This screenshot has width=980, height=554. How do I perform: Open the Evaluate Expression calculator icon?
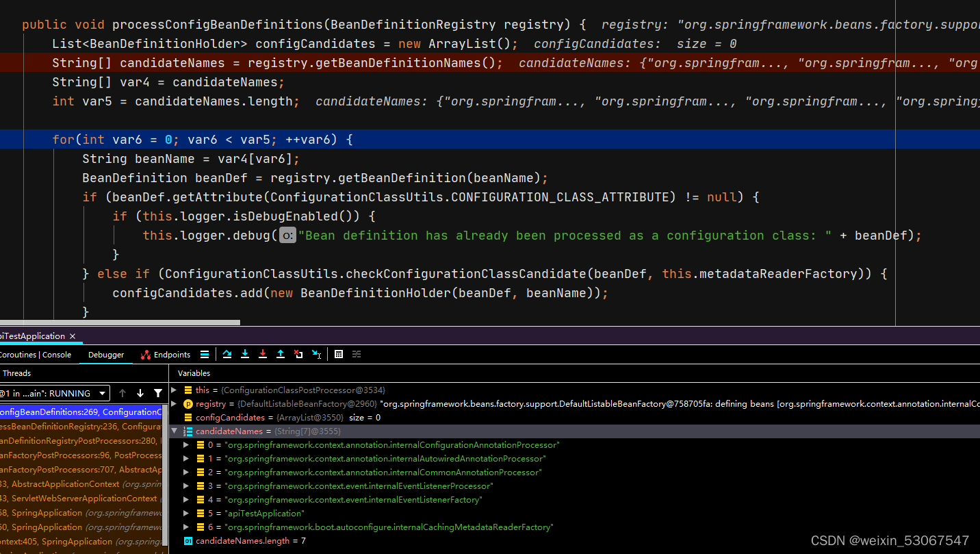(339, 354)
